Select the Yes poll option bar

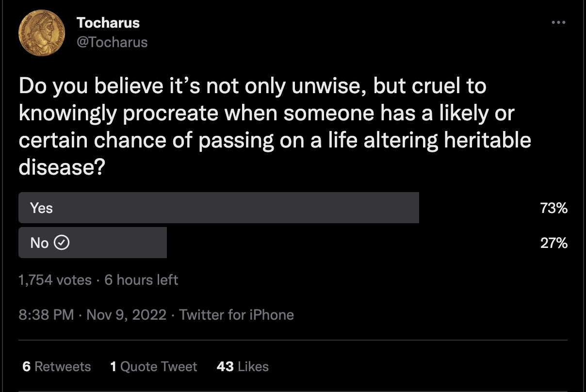point(218,208)
